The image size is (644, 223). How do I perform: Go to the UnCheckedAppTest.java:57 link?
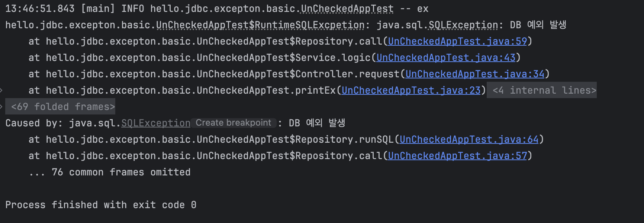[x=457, y=156]
